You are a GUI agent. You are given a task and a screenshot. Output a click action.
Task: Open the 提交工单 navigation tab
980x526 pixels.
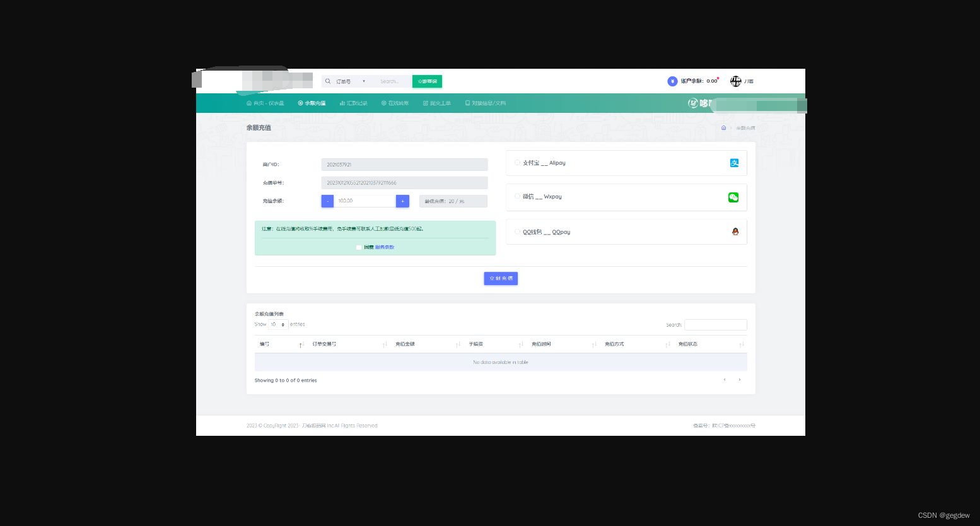[436, 103]
